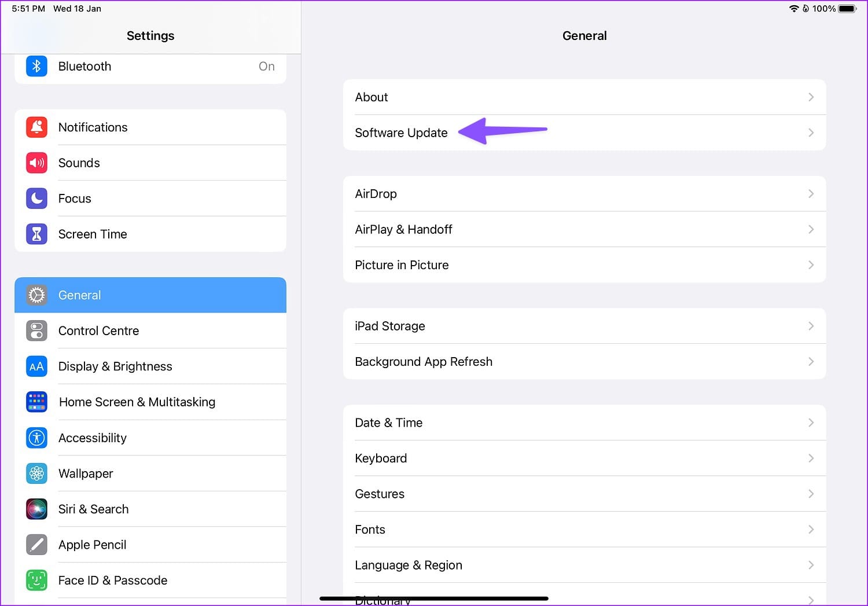Tap the Face ID & Passcode icon
This screenshot has width=868, height=606.
[x=36, y=581]
